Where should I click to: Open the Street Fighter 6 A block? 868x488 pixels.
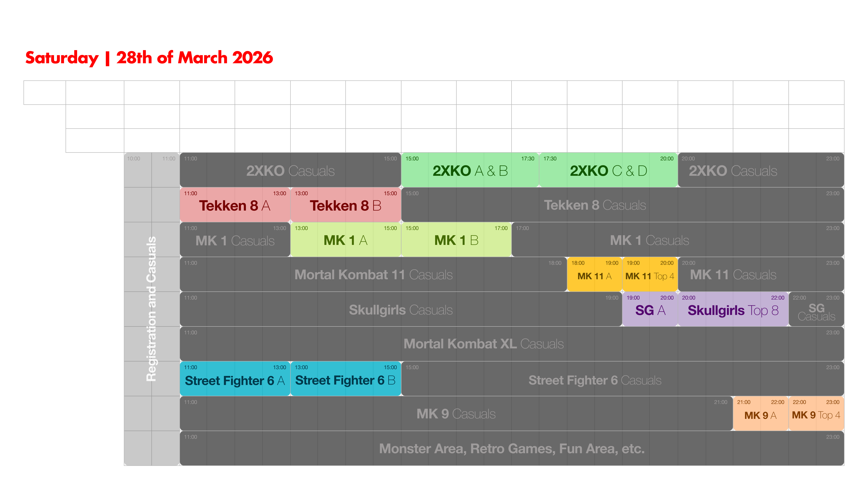click(235, 380)
